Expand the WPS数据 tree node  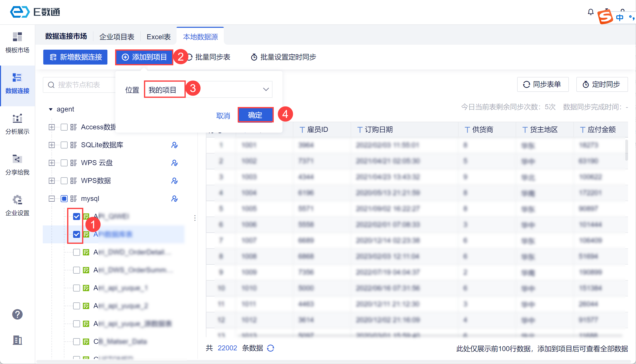pyautogui.click(x=51, y=181)
